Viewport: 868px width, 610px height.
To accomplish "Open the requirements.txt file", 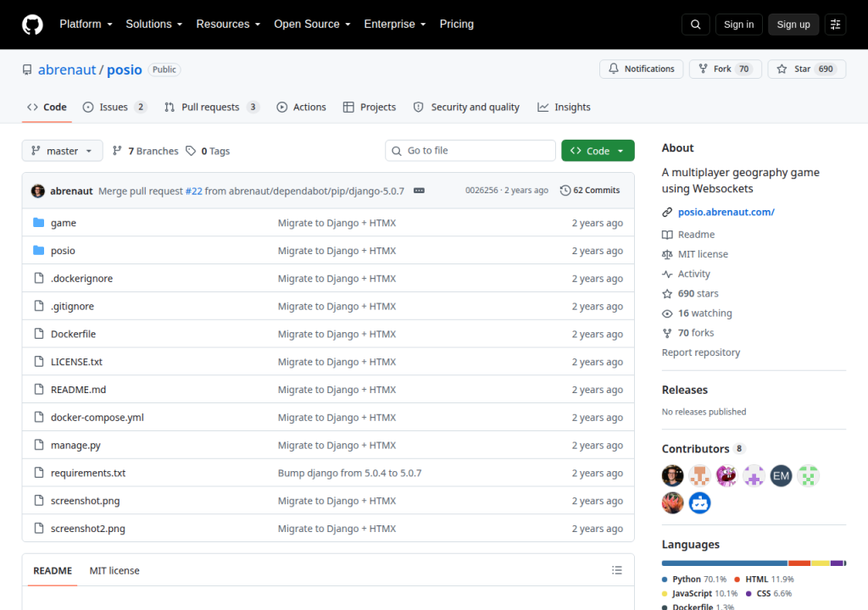I will tap(88, 474).
